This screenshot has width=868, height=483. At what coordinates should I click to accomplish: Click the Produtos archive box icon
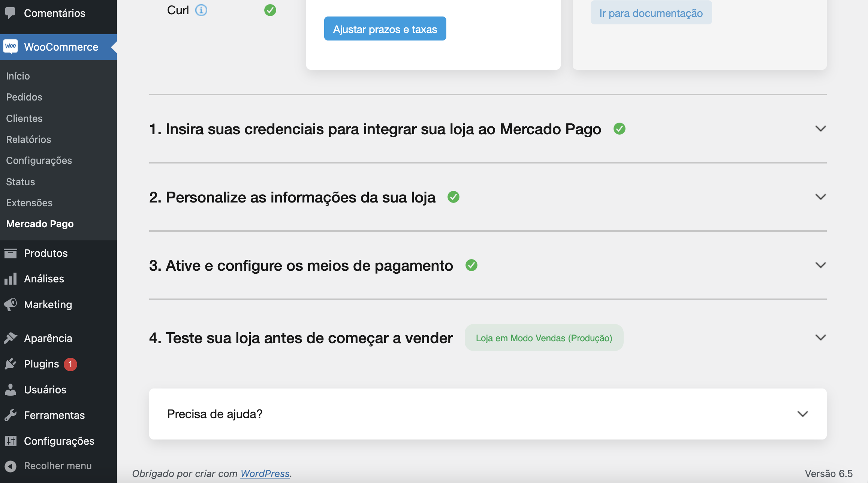10,253
